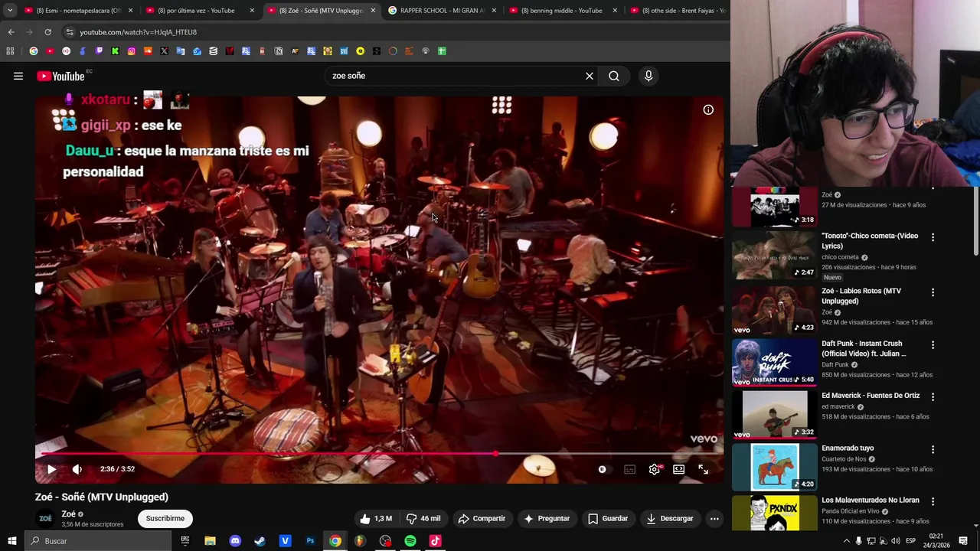
Task: Open the Labios Rotos video thumbnail
Action: [x=774, y=311]
